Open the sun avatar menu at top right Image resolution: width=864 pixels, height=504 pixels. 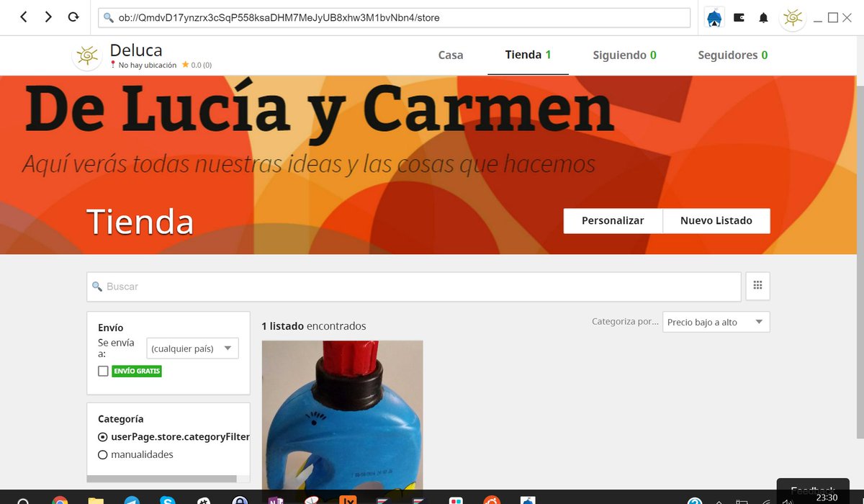pyautogui.click(x=793, y=17)
